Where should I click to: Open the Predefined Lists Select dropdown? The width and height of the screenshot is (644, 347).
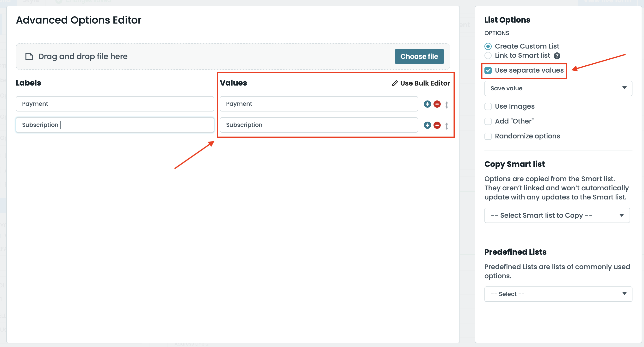tap(558, 294)
